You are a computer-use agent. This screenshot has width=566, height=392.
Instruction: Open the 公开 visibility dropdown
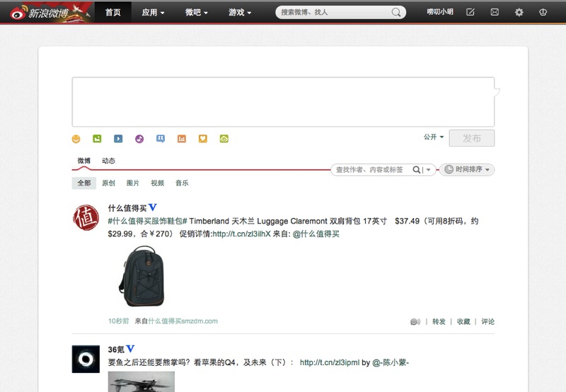[x=434, y=137]
